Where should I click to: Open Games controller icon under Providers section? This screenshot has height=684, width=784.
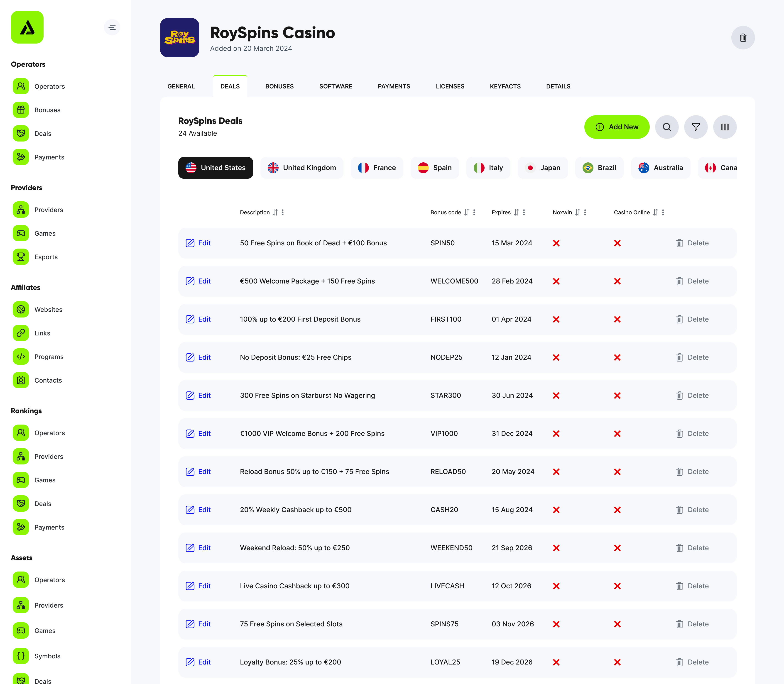coord(21,233)
